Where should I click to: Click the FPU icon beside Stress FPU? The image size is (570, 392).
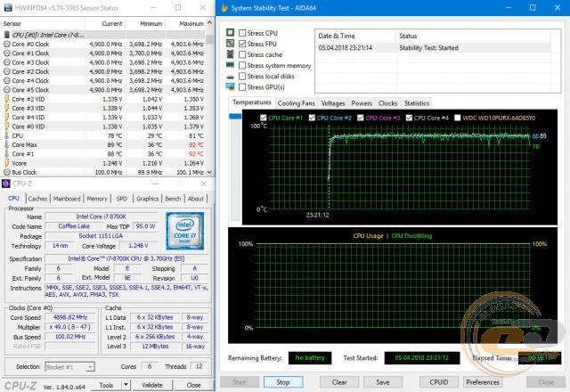(x=230, y=44)
